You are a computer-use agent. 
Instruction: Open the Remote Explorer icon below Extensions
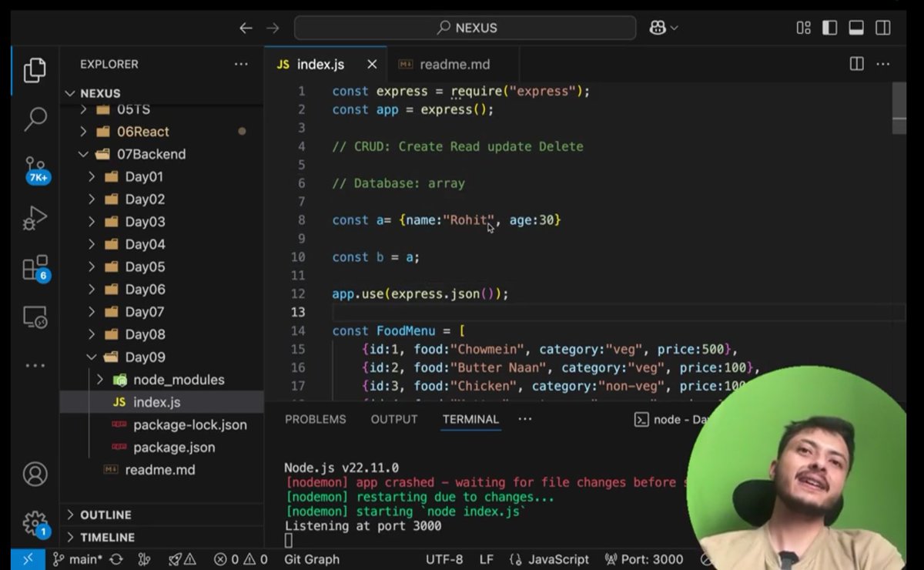point(34,317)
